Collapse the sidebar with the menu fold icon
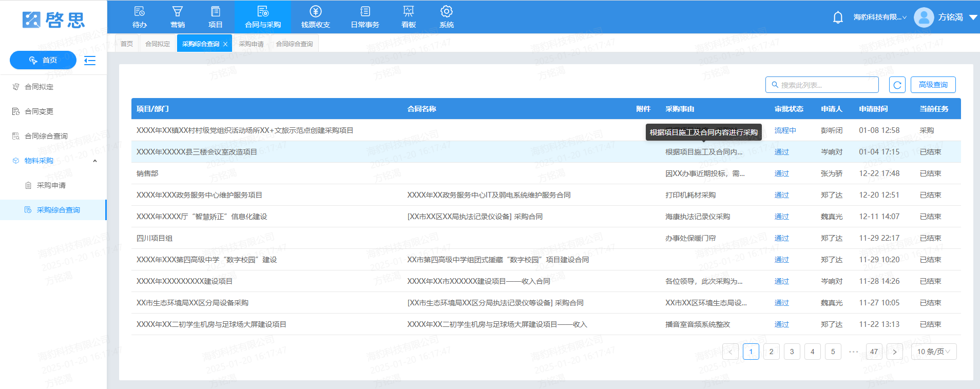Viewport: 980px width, 389px height. [x=90, y=61]
